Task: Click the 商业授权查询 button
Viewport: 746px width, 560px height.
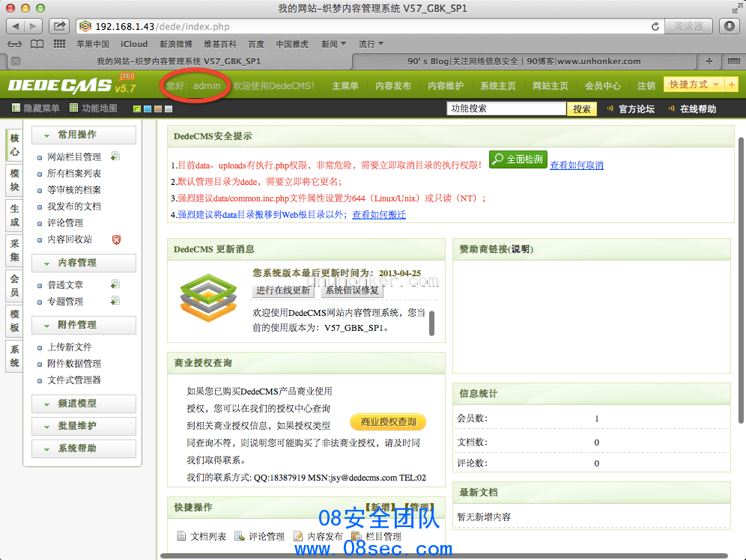Action: pyautogui.click(x=388, y=421)
